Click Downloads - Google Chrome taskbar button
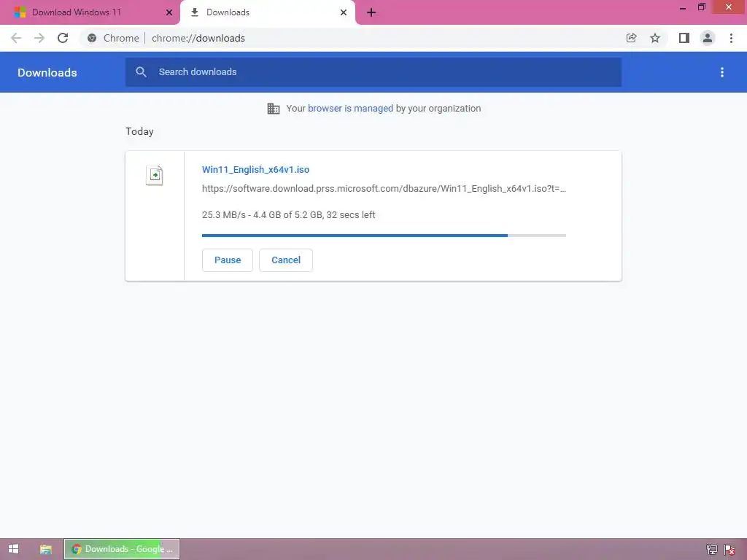This screenshot has width=747, height=560. click(x=122, y=549)
